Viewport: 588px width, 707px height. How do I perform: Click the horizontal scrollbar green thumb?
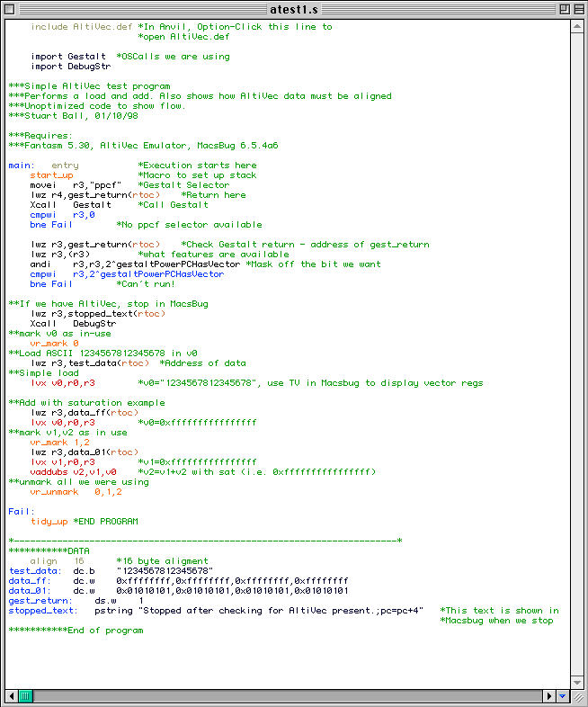click(25, 696)
